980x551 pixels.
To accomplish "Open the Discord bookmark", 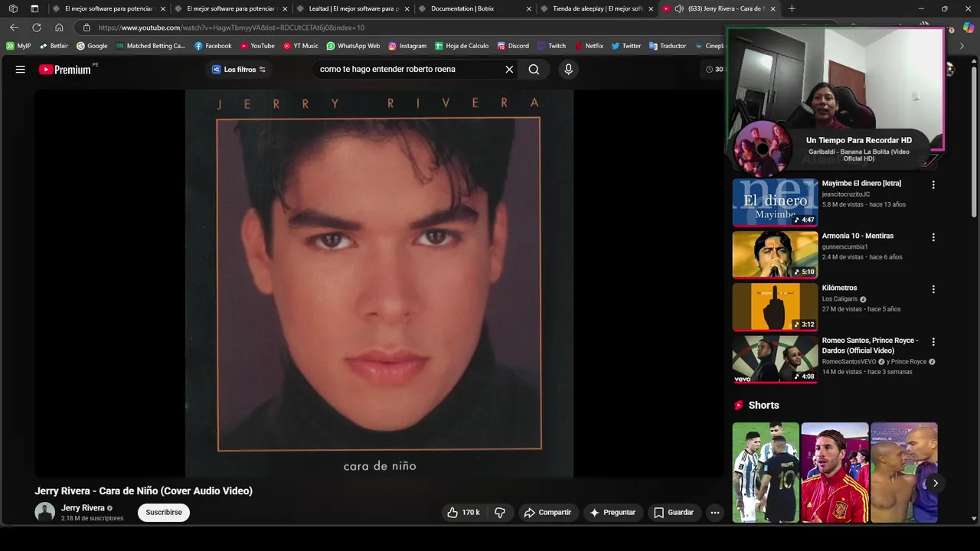I will (513, 46).
